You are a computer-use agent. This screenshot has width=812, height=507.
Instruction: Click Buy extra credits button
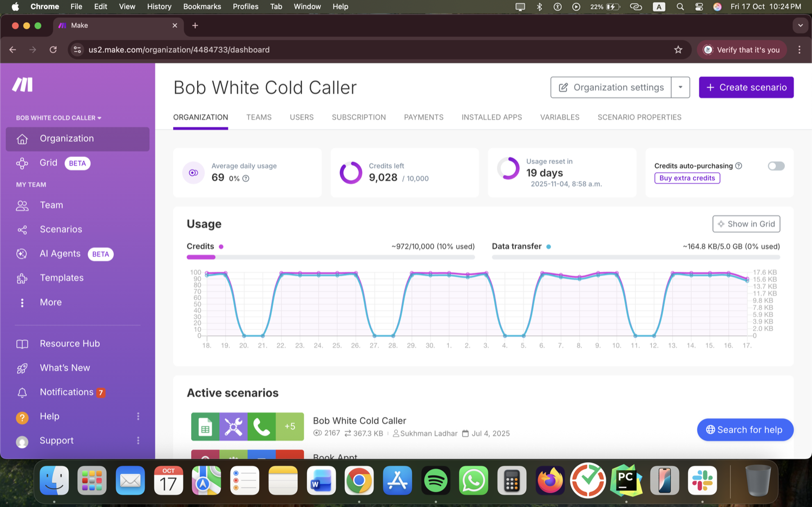tap(687, 178)
